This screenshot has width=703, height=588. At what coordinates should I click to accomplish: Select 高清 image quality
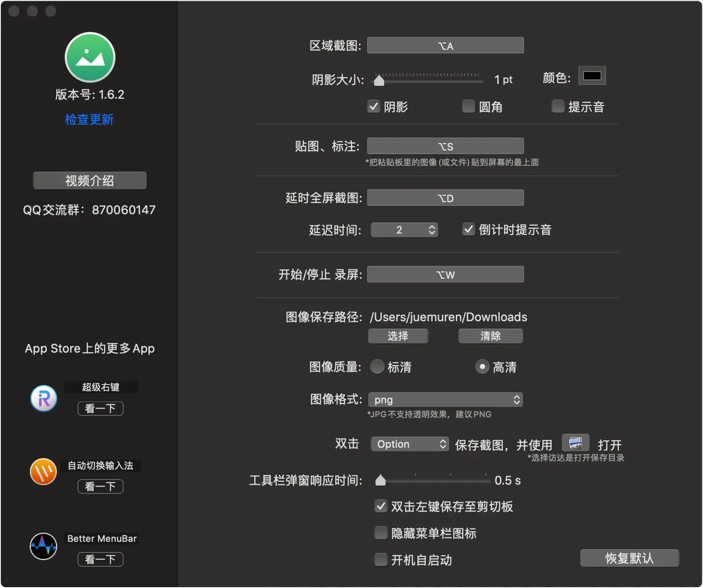coord(482,366)
